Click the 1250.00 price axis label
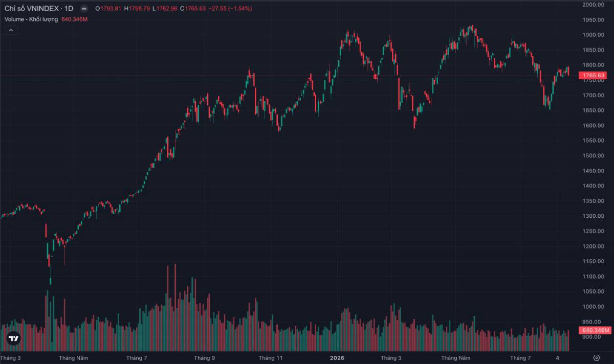The height and width of the screenshot is (364, 614). [594, 231]
